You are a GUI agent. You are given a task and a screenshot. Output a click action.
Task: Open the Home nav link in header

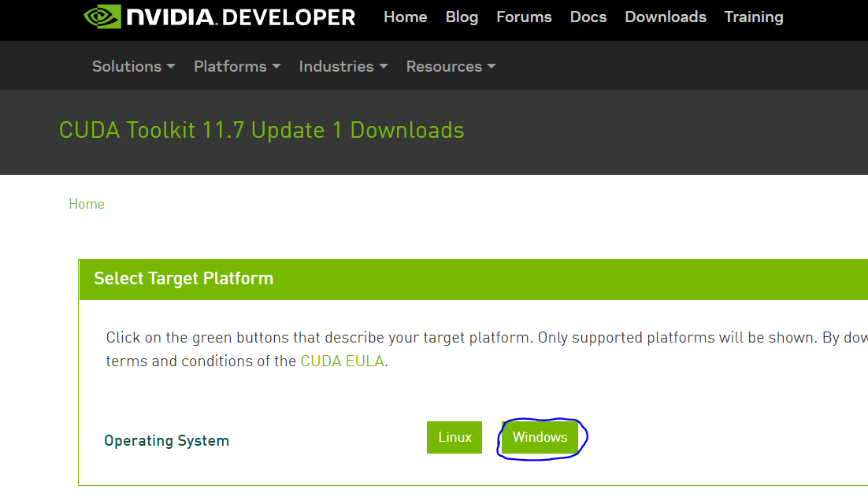coord(405,17)
